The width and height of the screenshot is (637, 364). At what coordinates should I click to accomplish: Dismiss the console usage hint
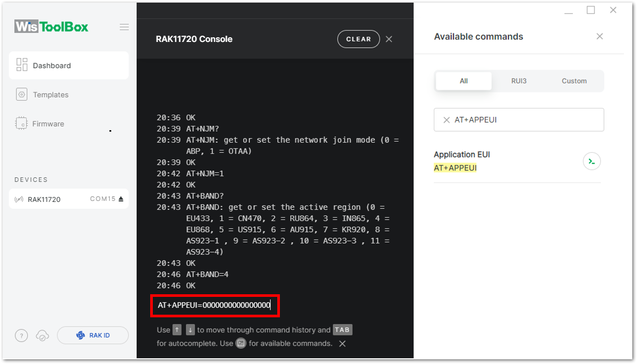tap(342, 344)
